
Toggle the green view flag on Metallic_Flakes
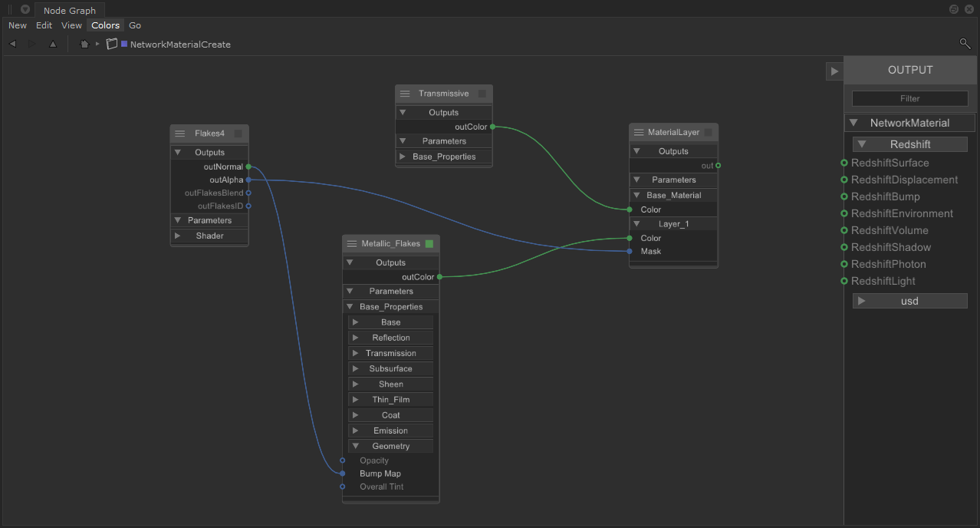point(429,243)
